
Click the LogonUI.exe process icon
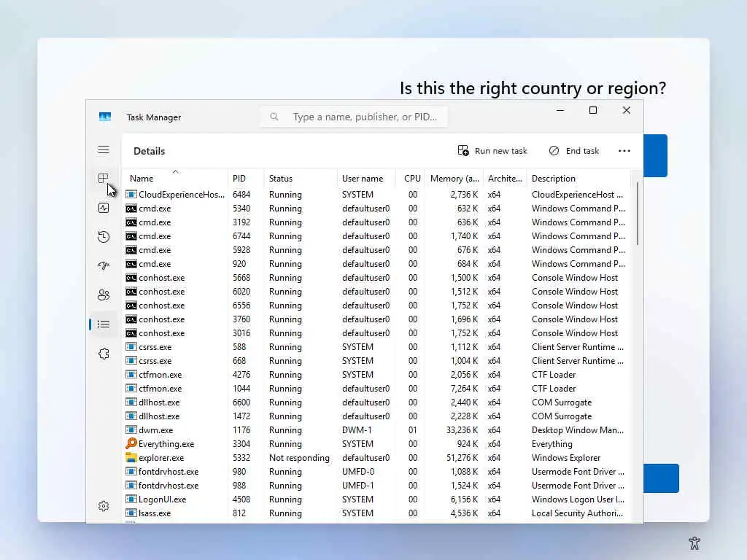click(x=131, y=499)
